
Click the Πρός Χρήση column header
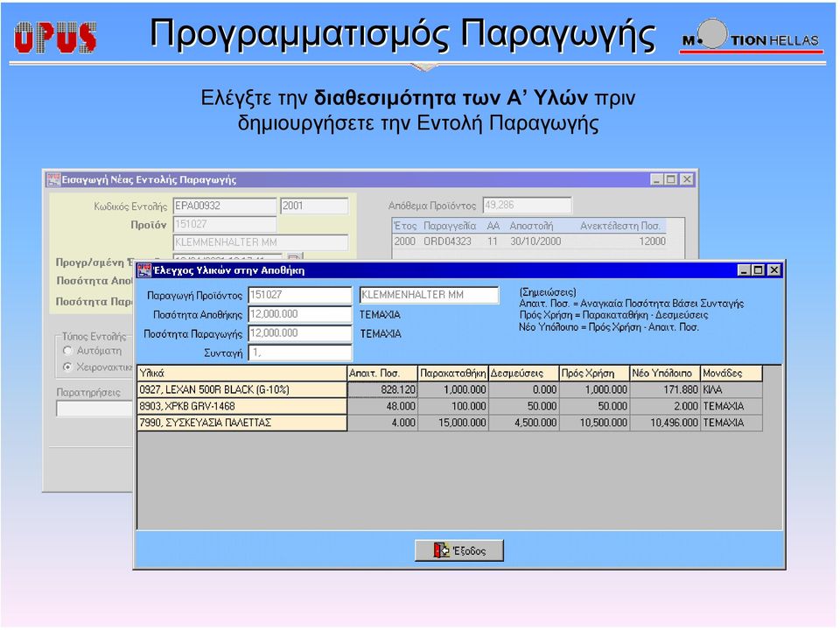[594, 373]
